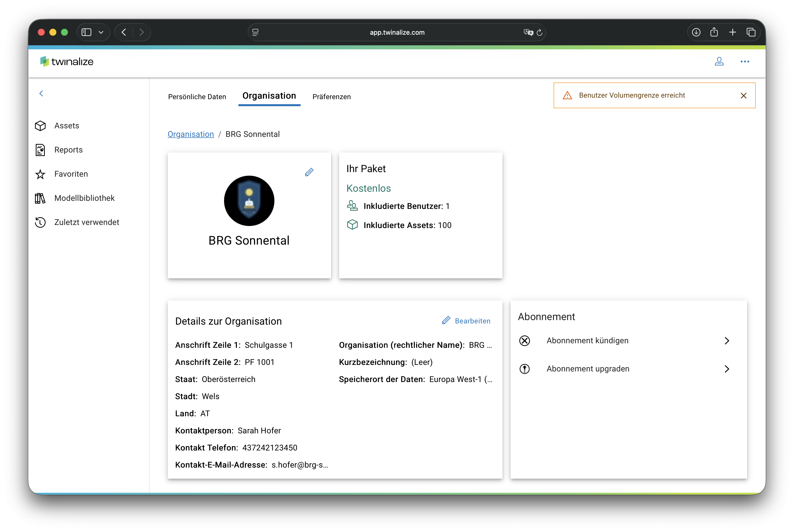This screenshot has width=794, height=532.
Task: Click the Favoriten star icon
Action: 40,174
